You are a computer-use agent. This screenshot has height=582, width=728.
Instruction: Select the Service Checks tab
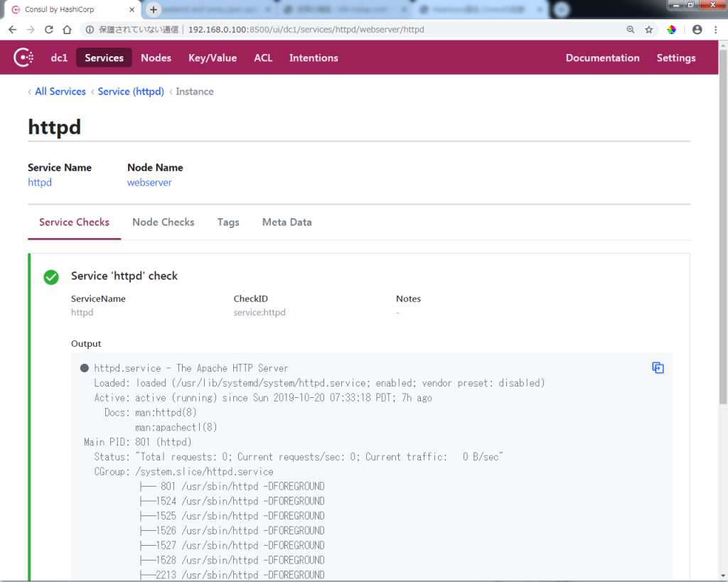[x=74, y=222]
